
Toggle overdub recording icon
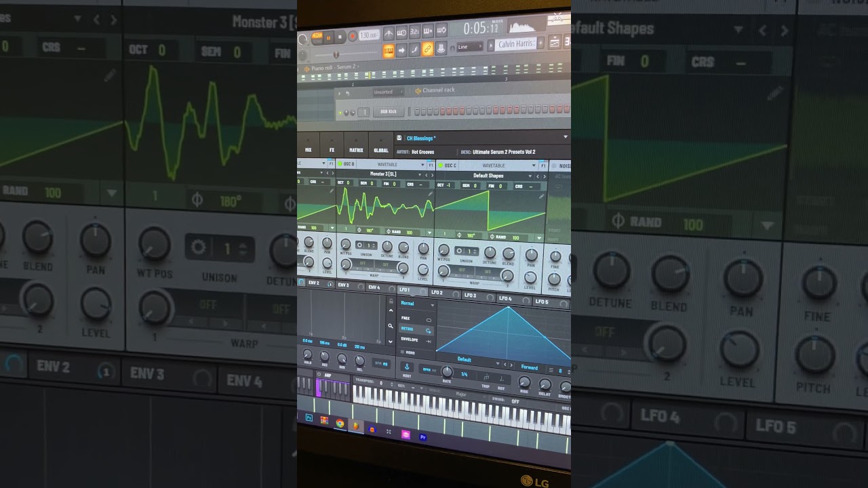pyautogui.click(x=427, y=31)
